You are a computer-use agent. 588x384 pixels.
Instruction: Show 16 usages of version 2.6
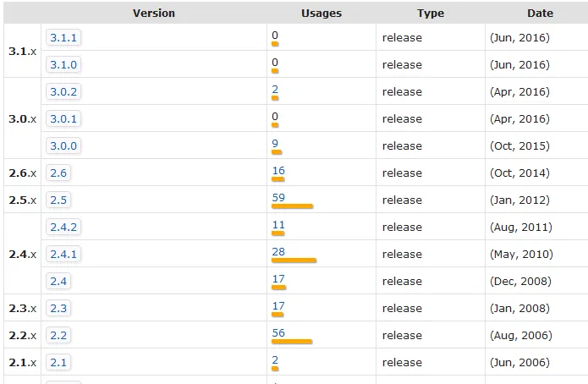pos(278,171)
